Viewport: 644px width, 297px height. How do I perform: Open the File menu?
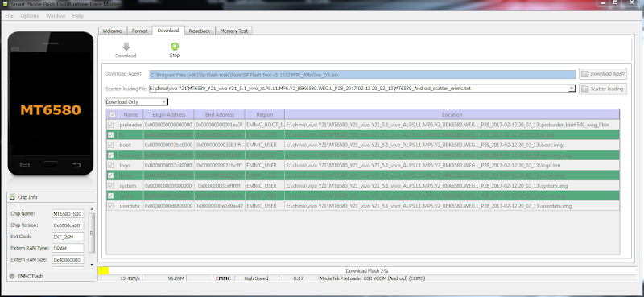pyautogui.click(x=9, y=16)
